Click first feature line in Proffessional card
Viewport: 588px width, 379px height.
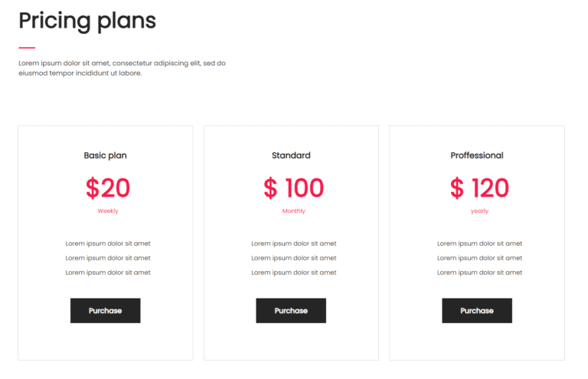[479, 243]
